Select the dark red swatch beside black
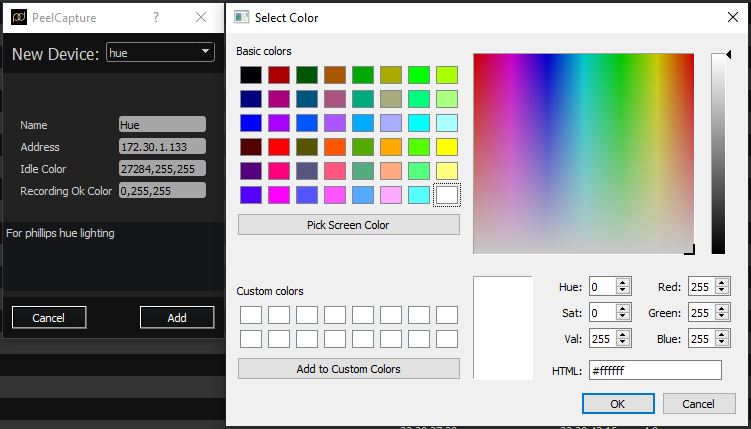The height and width of the screenshot is (429, 751). [279, 75]
